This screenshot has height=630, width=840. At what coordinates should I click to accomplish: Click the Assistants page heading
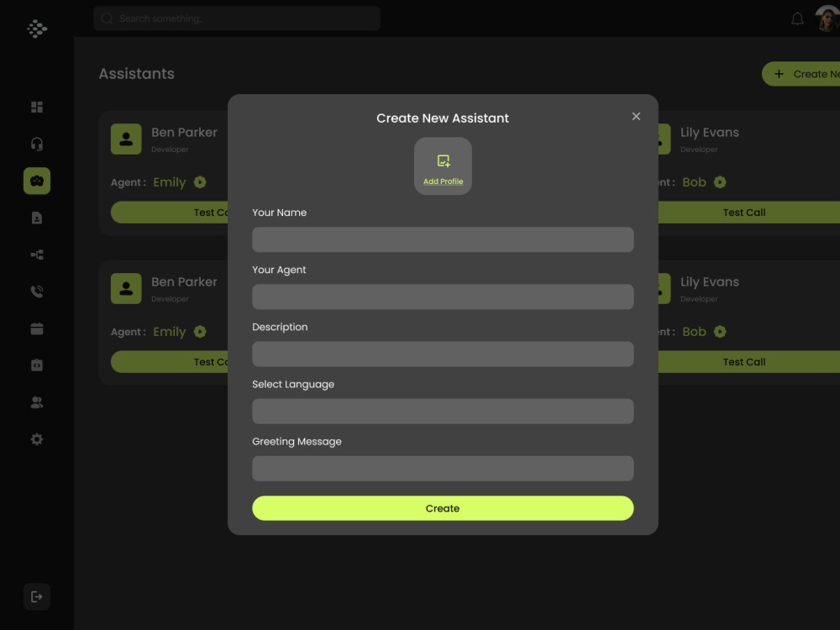[137, 74]
